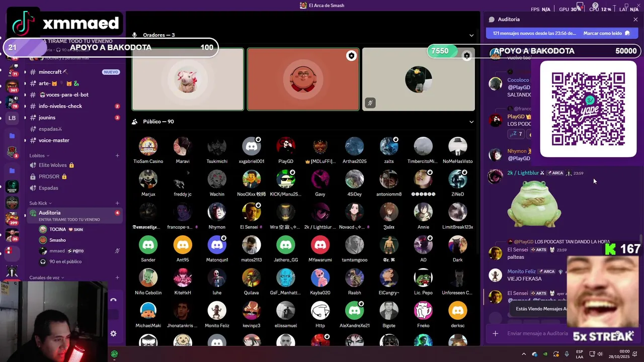Click the NUEVO badge beside minecraft
This screenshot has width=644, height=362.
[x=111, y=72]
